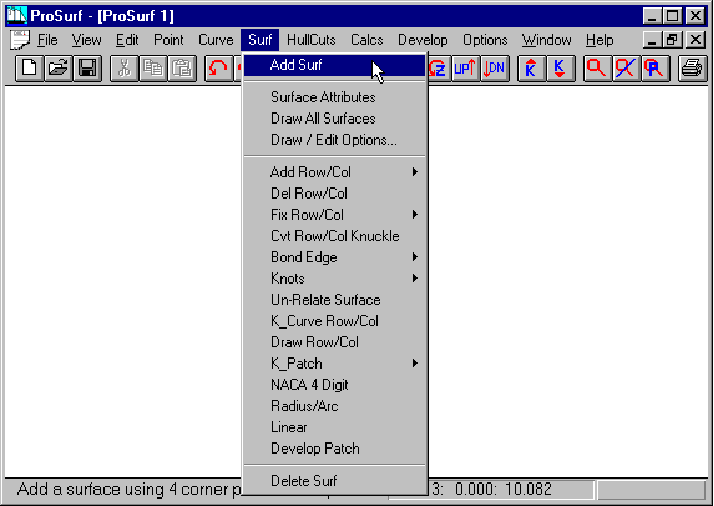714x506 pixels.
Task: Click the Open file folder icon
Action: coord(58,68)
